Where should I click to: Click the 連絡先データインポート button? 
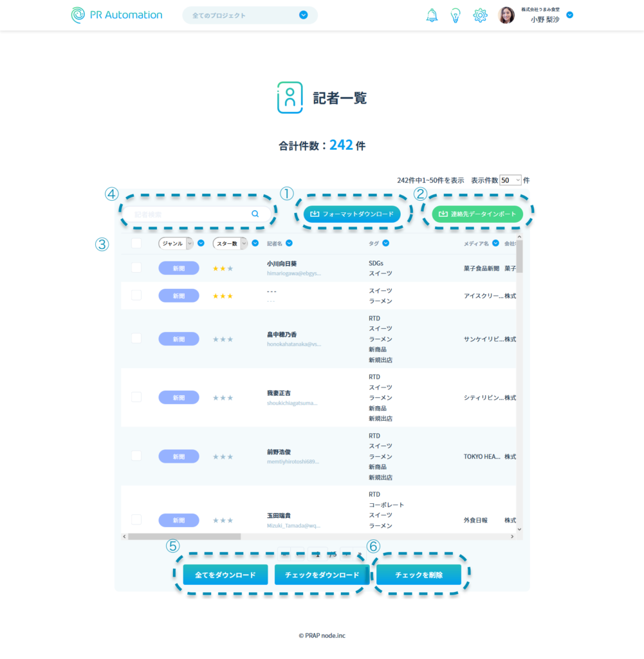coord(477,214)
